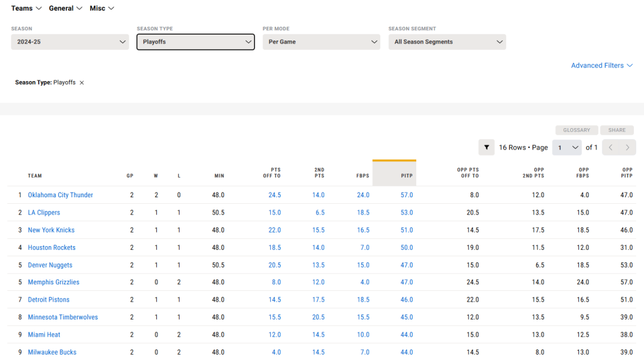Image resolution: width=644 pixels, height=360 pixels.
Task: Expand the Season 2024-25 dropdown
Action: pos(70,42)
